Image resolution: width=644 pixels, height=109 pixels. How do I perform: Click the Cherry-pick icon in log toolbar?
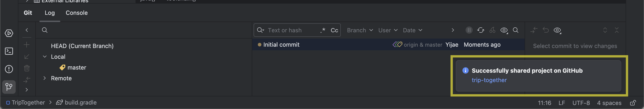(x=492, y=30)
